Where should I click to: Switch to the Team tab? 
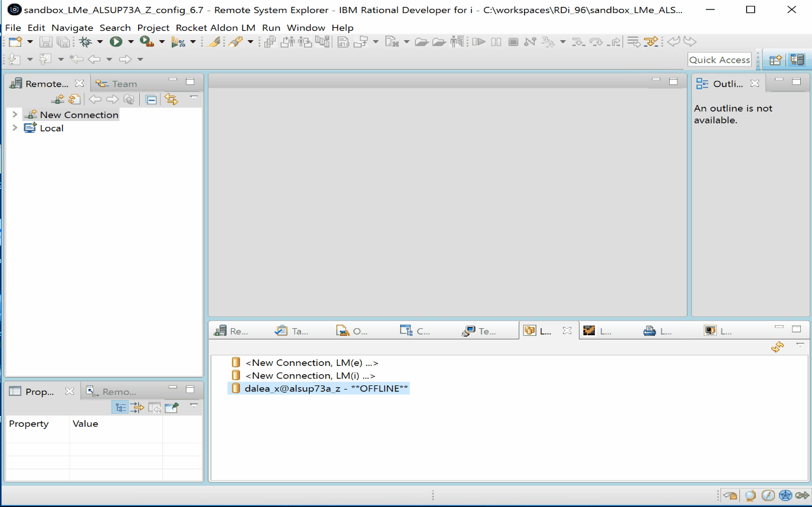click(x=116, y=83)
